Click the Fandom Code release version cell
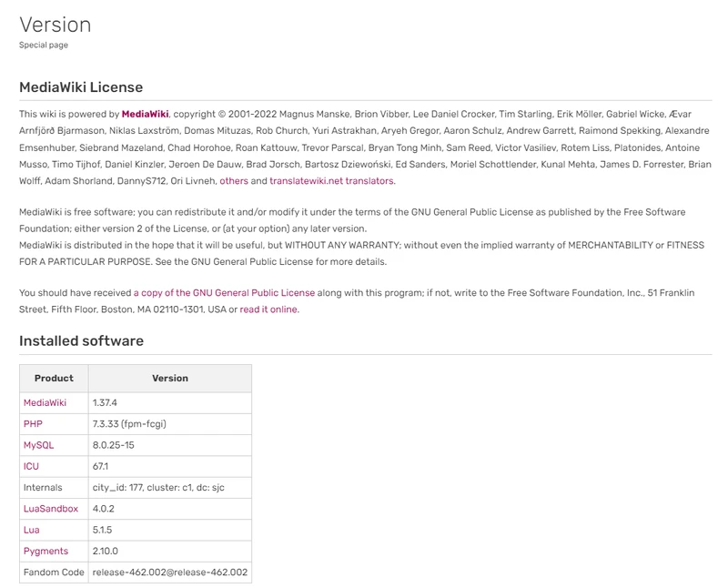Image resolution: width=728 pixels, height=588 pixels. coord(169,573)
